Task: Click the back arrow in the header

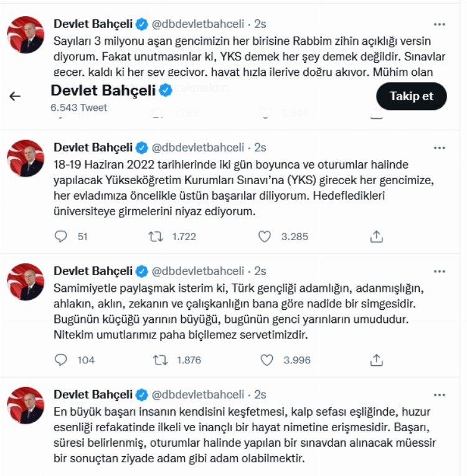Action: [x=16, y=96]
